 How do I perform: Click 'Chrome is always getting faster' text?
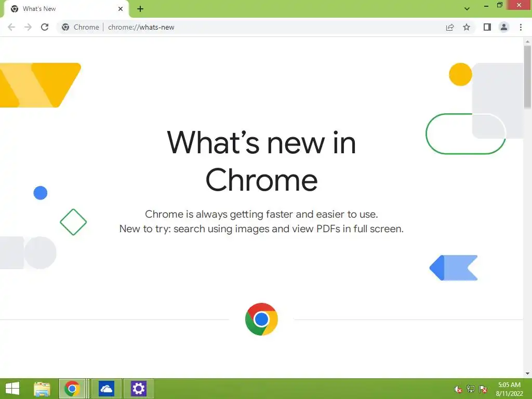261,215
